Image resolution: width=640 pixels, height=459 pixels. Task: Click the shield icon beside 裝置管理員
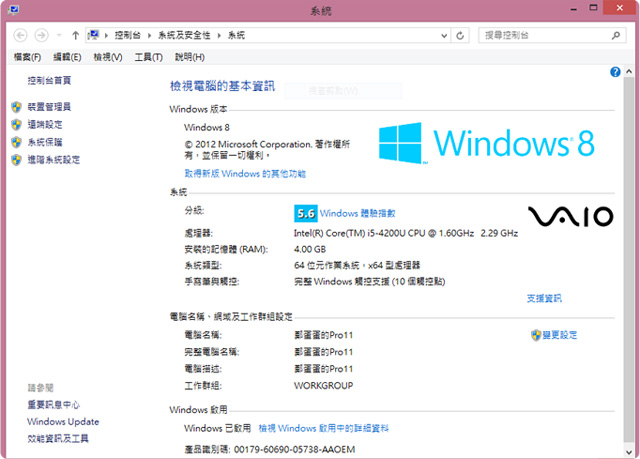tap(16, 107)
